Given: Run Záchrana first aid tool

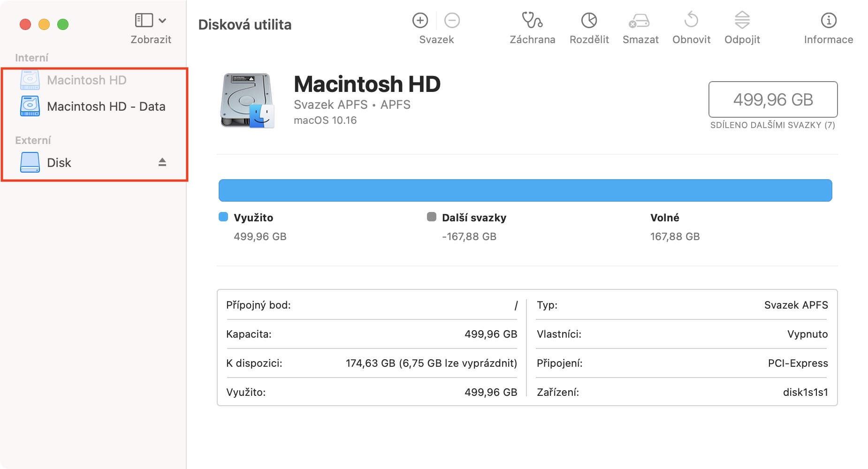Looking at the screenshot, I should point(532,21).
